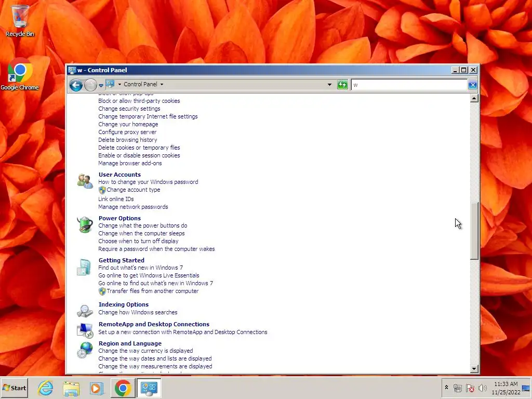
Task: Click How to change your Windows password
Action: coord(148,182)
